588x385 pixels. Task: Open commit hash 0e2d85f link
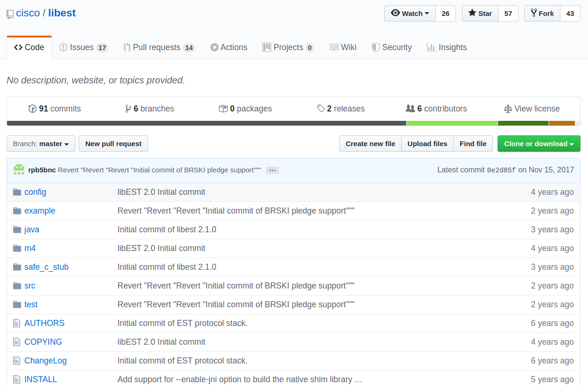coord(501,170)
